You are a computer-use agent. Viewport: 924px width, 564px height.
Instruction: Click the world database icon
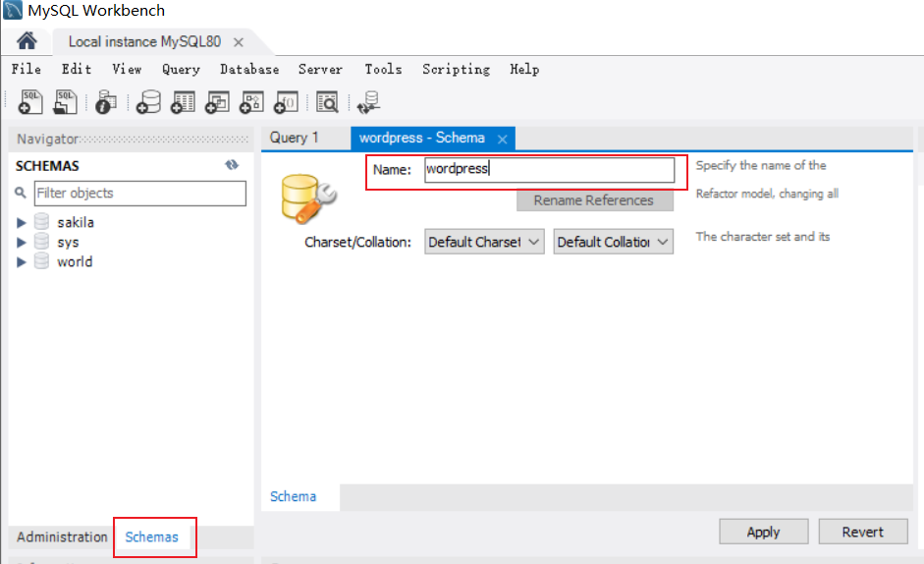point(41,260)
